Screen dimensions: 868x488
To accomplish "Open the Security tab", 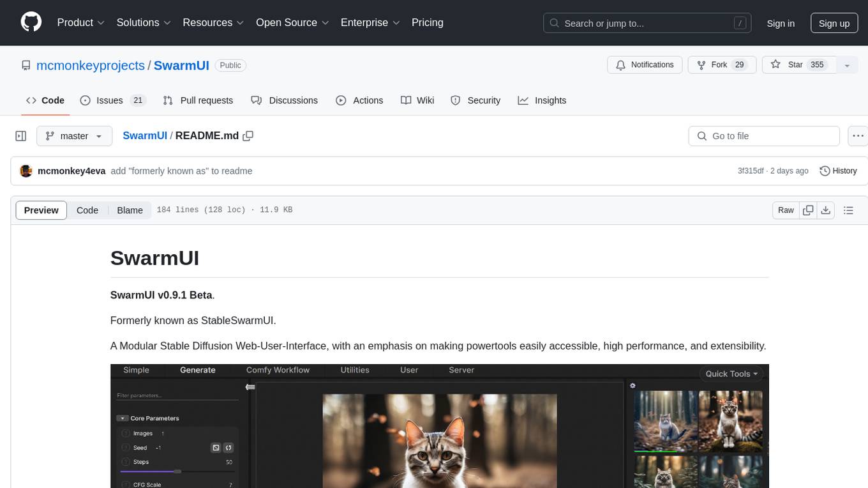I will (475, 100).
